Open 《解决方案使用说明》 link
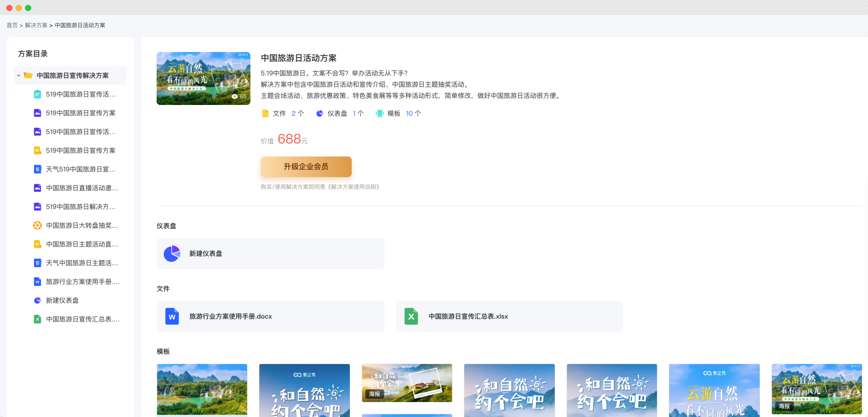Screen dimensions: 868x417 353,187
